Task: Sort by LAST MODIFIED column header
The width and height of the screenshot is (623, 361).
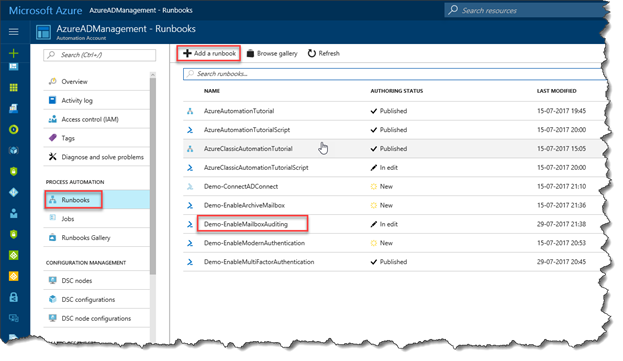Action: (x=556, y=91)
